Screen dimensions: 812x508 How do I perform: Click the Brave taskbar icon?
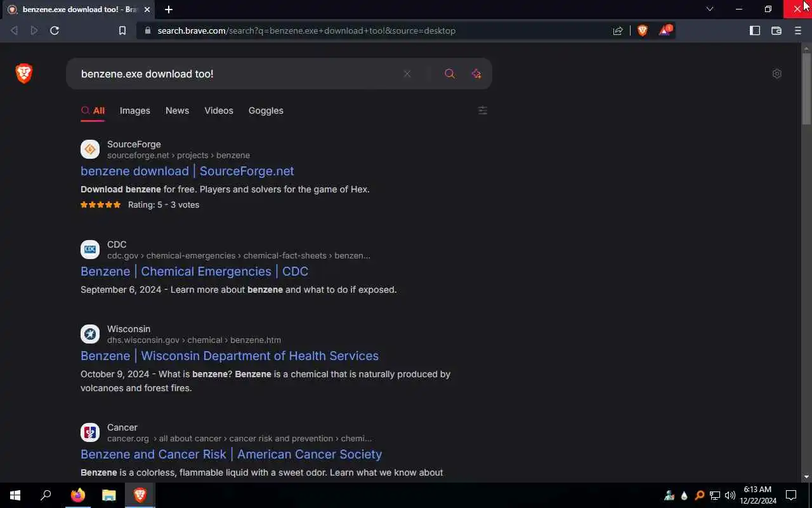click(x=140, y=495)
